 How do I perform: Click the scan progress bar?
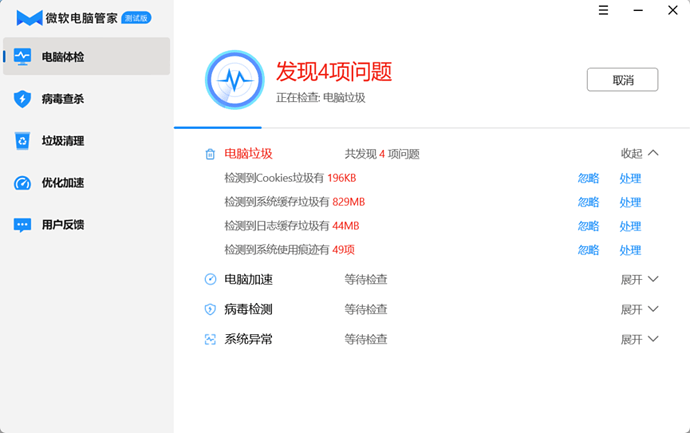click(432, 128)
